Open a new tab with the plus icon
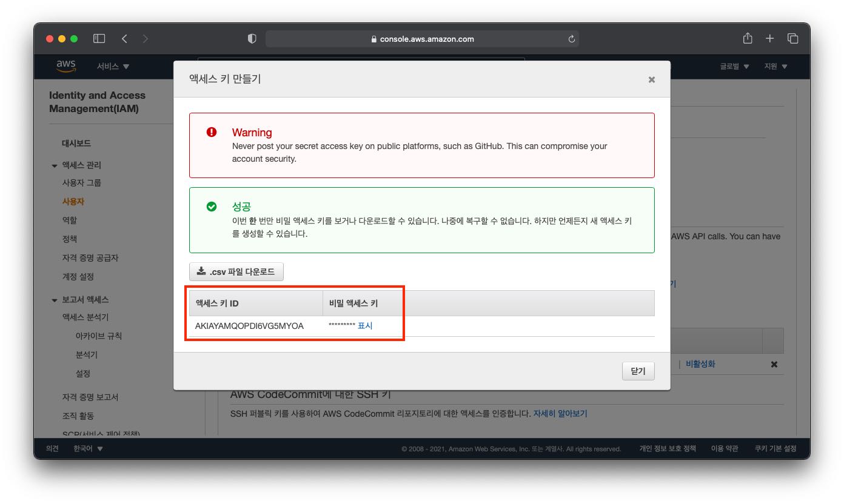Viewport: 844px width, 504px height. point(769,39)
